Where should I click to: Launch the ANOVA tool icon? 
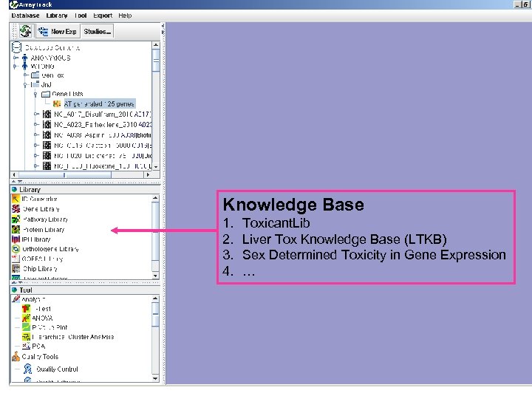26,318
